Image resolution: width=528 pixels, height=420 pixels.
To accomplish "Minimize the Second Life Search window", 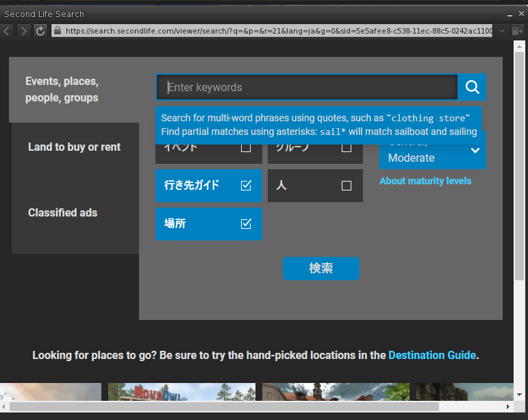I will click(510, 14).
